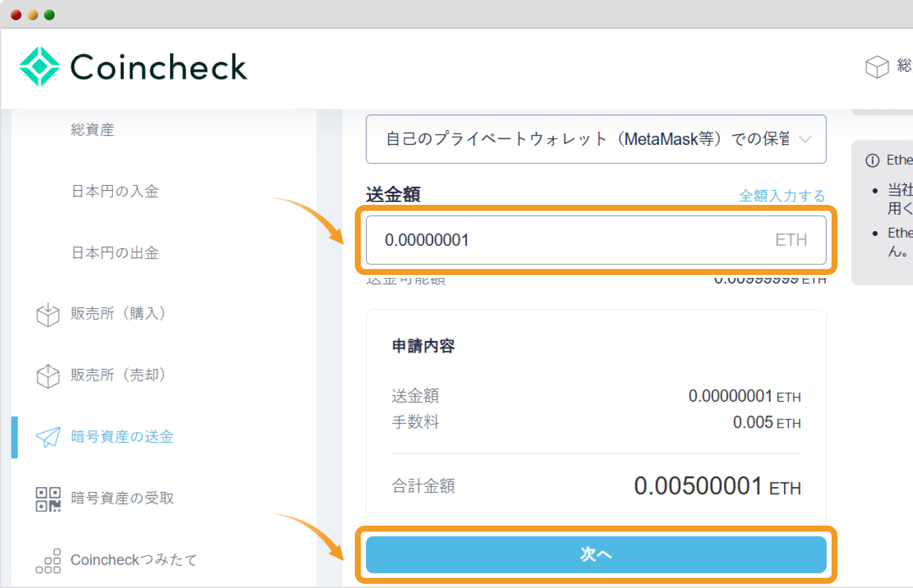Go to 販売所(購入) menu entry
The image size is (913, 588).
click(118, 314)
